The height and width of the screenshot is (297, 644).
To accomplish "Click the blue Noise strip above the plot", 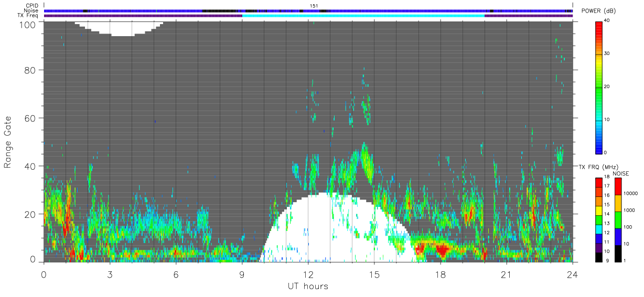I will 308,10.
